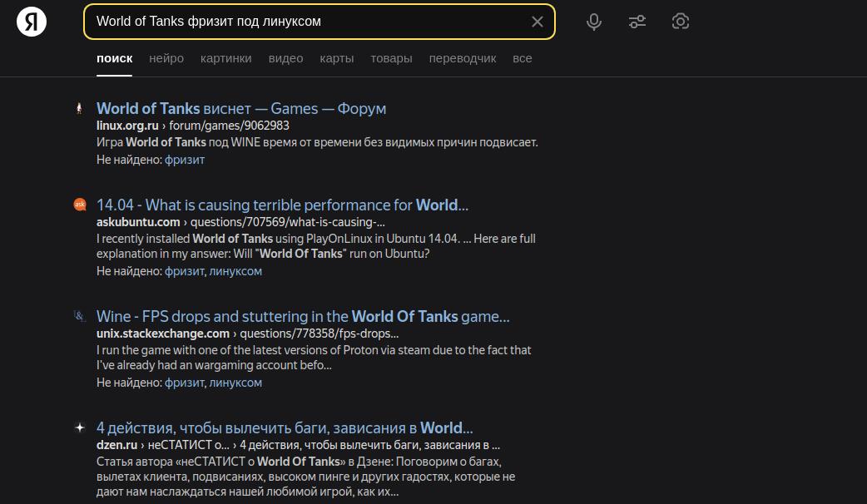This screenshot has width=867, height=504.
Task: Visit the askubuntu.com domain link
Action: [138, 222]
